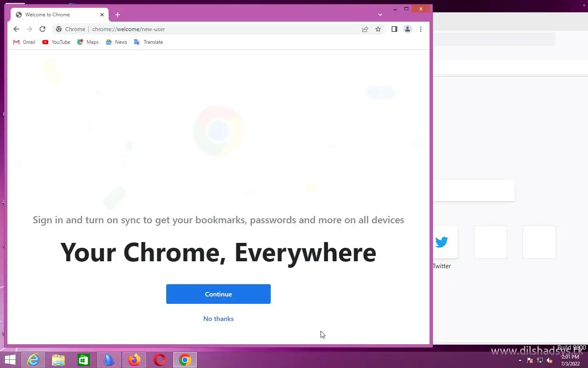Open the Gmail bookmark
The width and height of the screenshot is (588, 368).
[24, 42]
